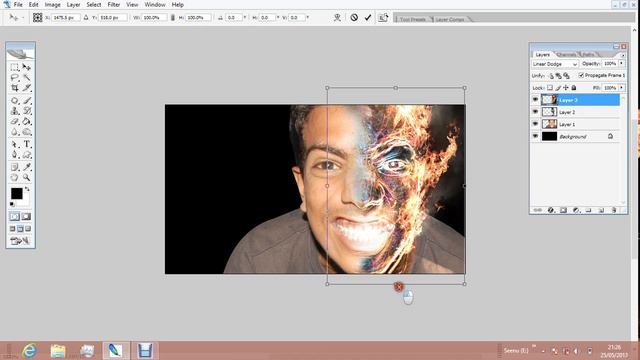Viewport: 640px width, 360px height.
Task: Swap foreground and background colors
Action: 27,189
